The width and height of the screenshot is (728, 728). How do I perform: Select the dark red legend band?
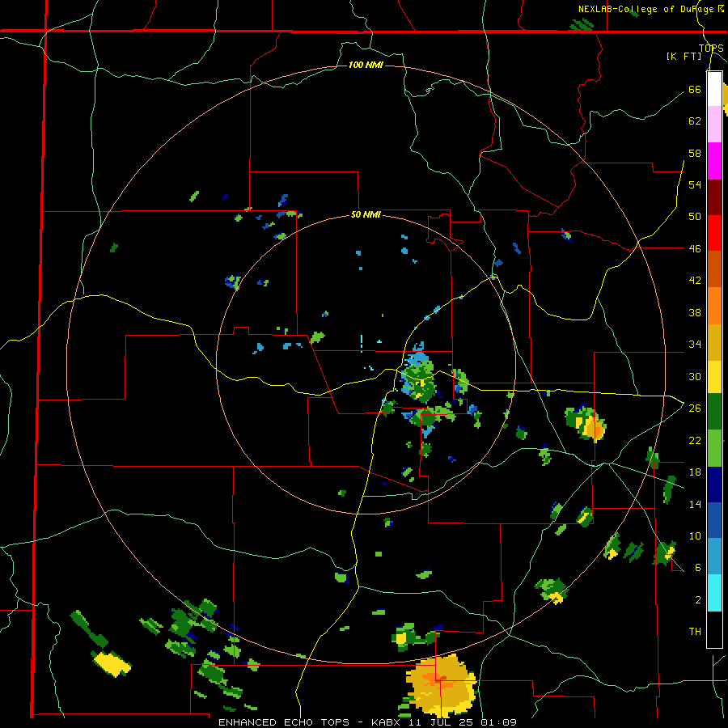[x=714, y=197]
